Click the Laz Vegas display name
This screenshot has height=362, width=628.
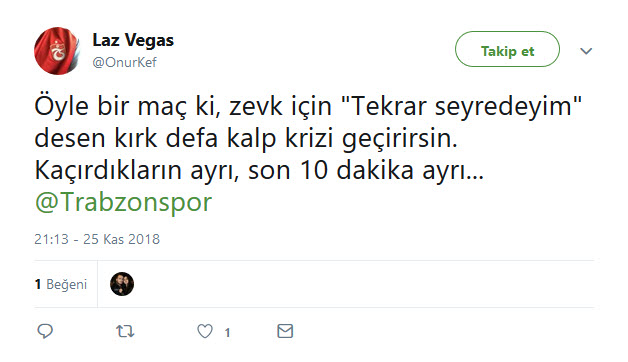(133, 40)
